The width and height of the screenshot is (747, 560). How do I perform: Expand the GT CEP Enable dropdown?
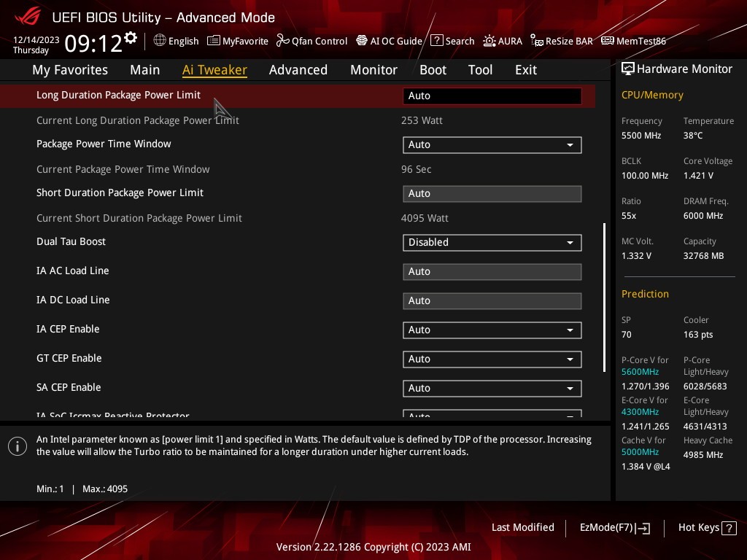492,359
